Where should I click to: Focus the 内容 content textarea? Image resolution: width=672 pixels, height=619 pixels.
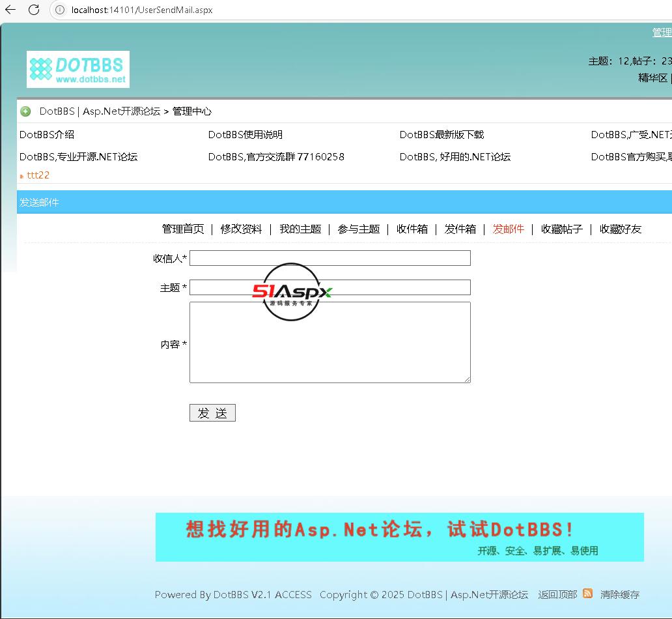coord(330,342)
